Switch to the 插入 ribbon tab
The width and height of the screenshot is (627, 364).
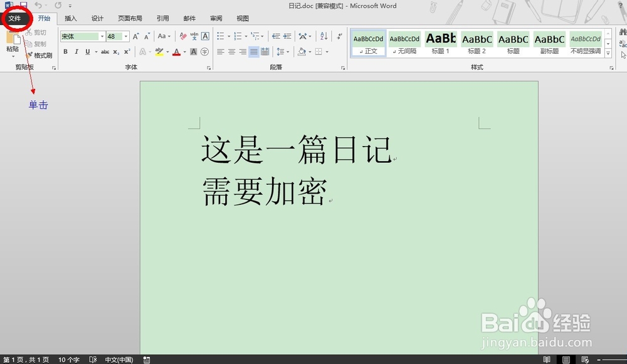coord(70,18)
